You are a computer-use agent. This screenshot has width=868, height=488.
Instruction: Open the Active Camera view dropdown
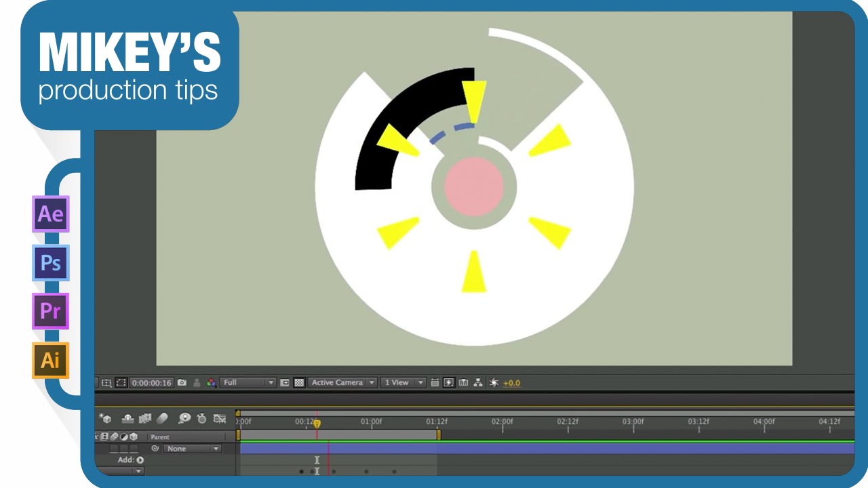point(342,383)
